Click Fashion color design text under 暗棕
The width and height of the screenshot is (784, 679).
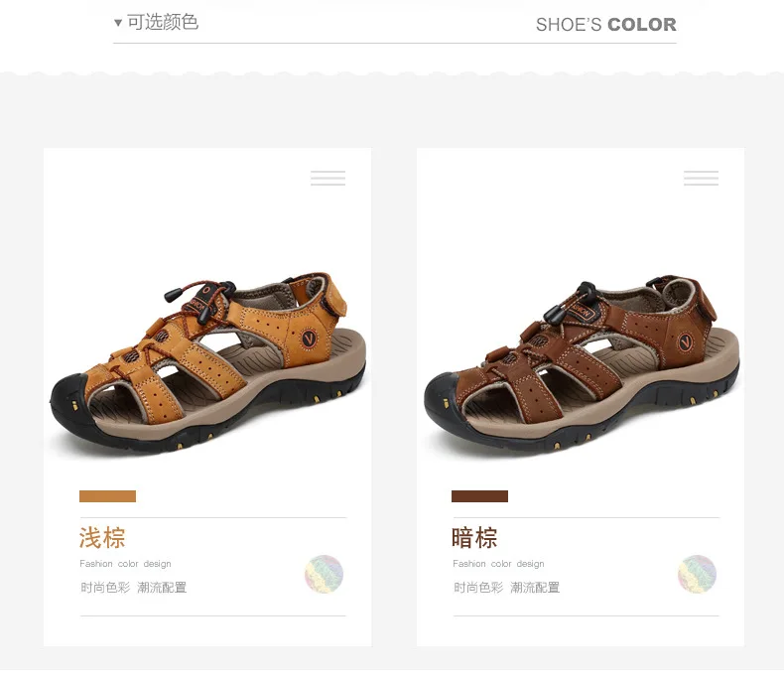(498, 564)
